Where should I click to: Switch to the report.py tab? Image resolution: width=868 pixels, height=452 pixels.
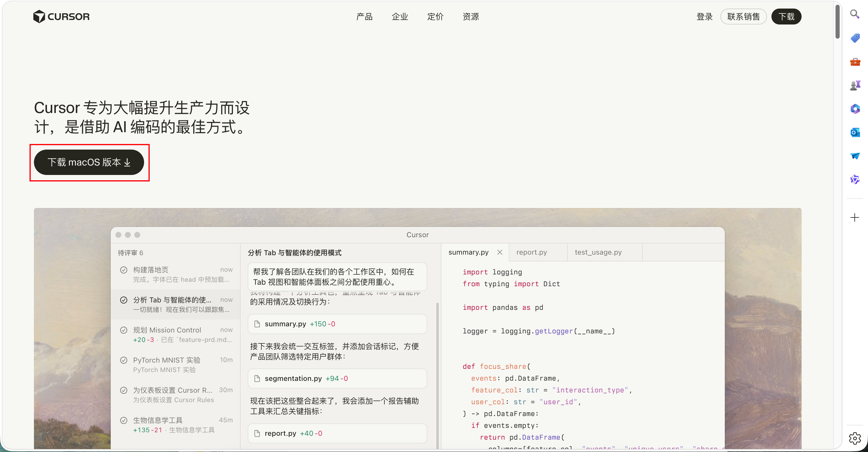click(531, 252)
